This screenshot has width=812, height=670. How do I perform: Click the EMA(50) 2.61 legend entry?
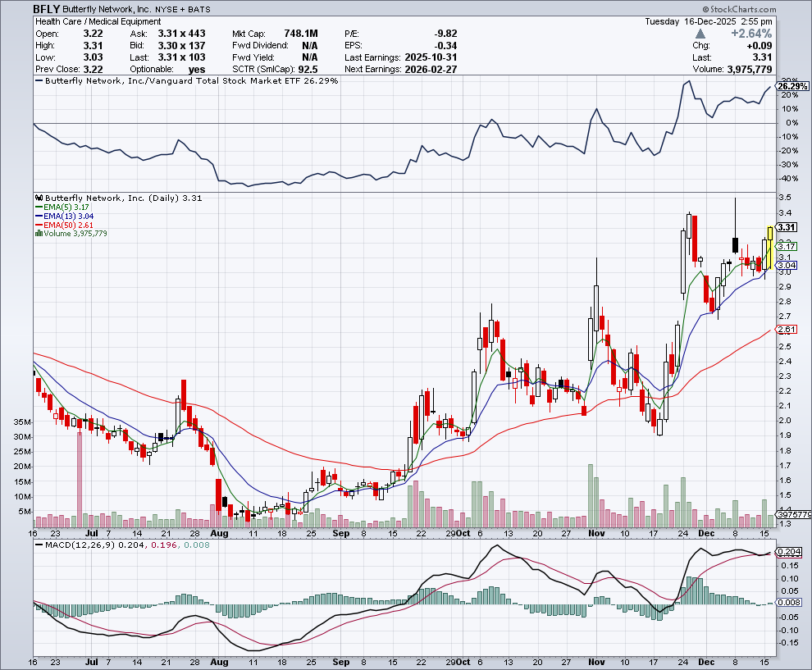pyautogui.click(x=64, y=225)
